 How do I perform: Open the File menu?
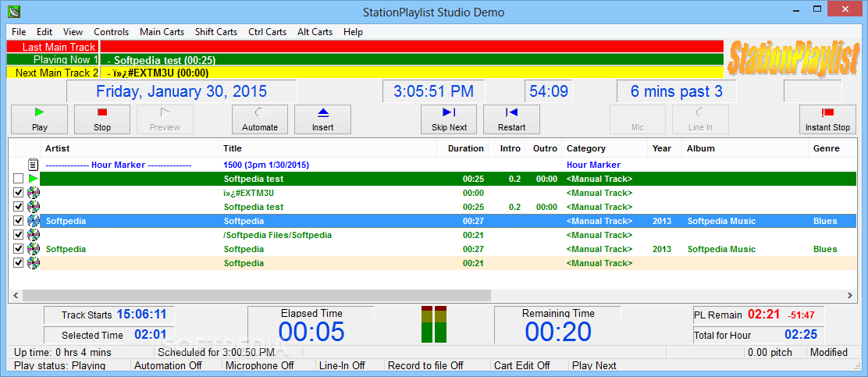tap(19, 32)
